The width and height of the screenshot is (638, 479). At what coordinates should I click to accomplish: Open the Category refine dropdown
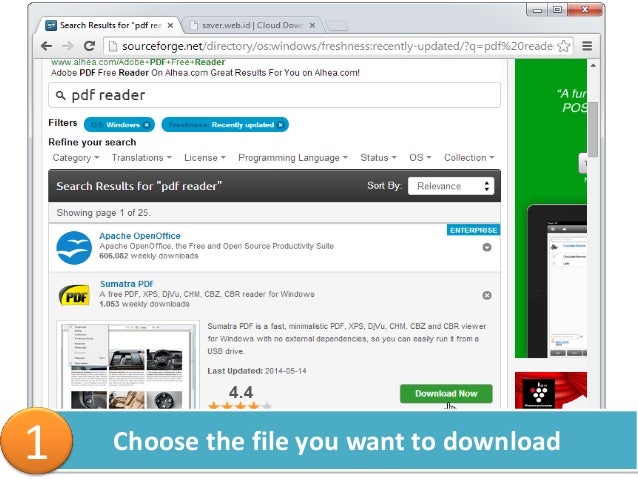tap(76, 158)
